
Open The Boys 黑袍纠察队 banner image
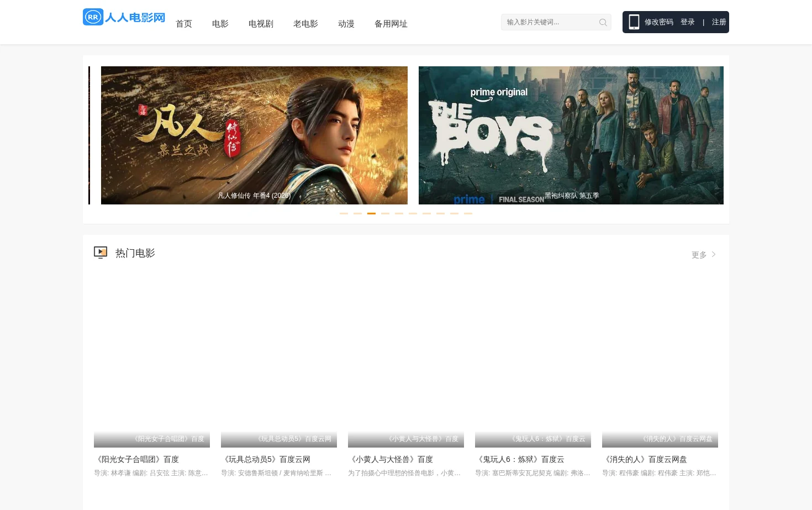571,135
